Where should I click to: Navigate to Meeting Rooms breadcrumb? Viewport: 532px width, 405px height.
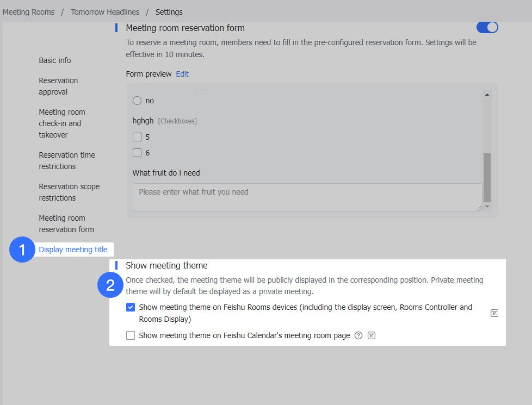29,12
